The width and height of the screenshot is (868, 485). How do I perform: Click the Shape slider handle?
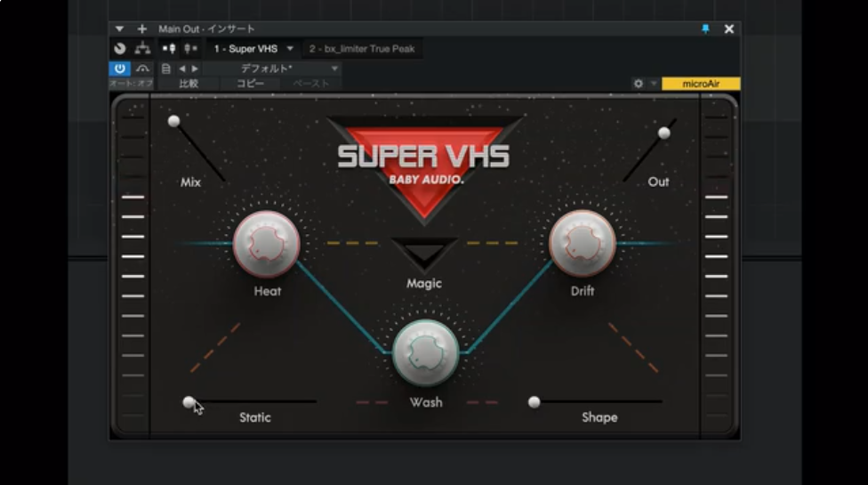(x=534, y=402)
